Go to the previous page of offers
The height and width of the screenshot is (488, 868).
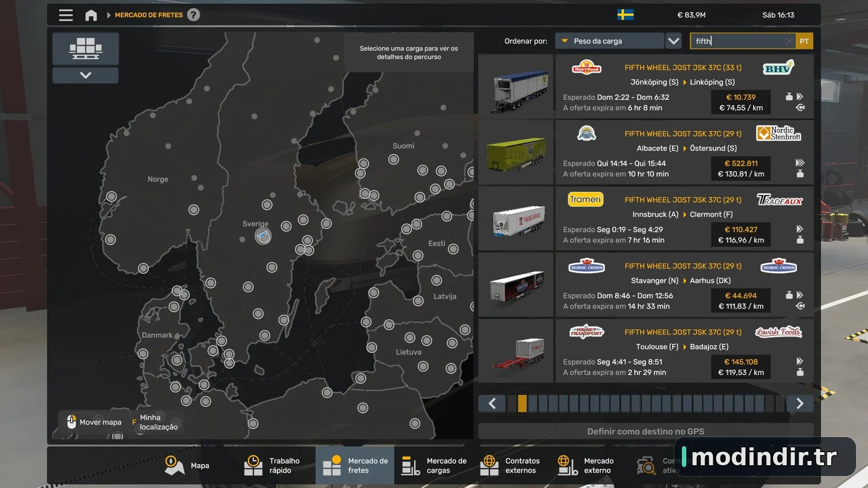[x=492, y=403]
